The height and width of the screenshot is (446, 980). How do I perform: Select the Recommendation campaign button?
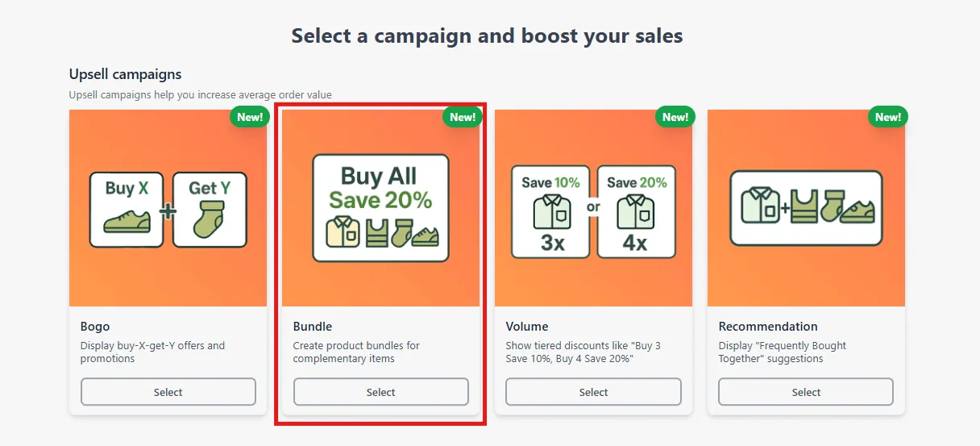tap(806, 392)
